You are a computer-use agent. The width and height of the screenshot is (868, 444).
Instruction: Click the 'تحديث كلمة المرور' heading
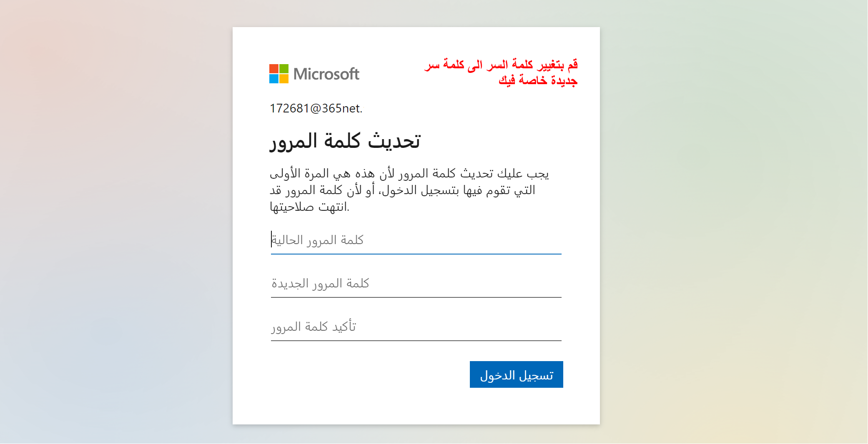(345, 141)
